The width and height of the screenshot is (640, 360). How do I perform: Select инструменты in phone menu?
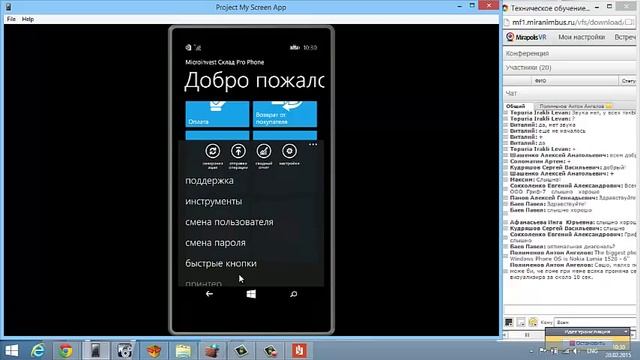213,202
